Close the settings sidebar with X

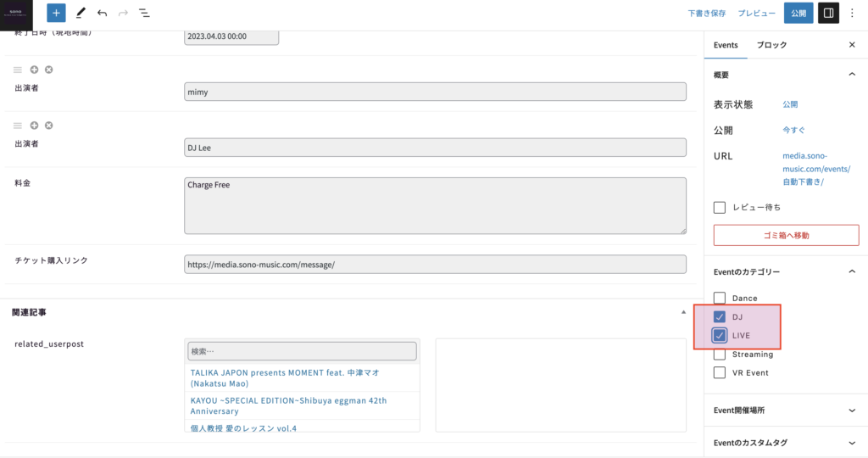pyautogui.click(x=852, y=45)
